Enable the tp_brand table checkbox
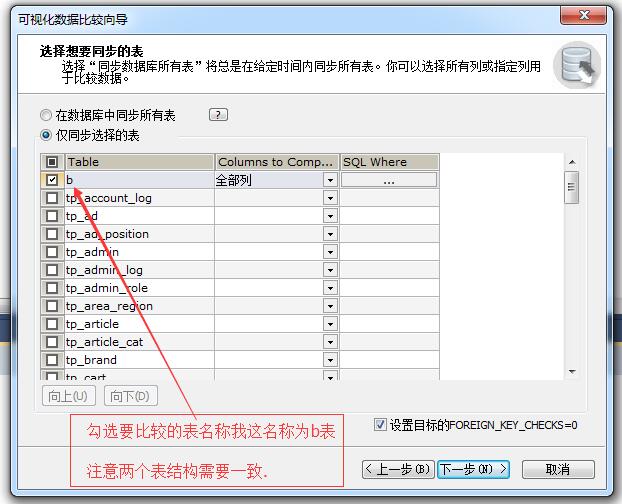The image size is (622, 504). pos(52,360)
